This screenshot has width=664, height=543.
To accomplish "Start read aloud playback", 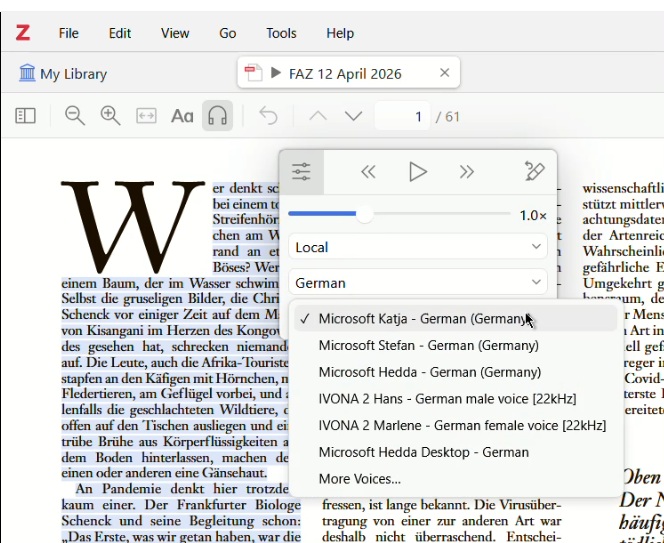I will point(418,172).
